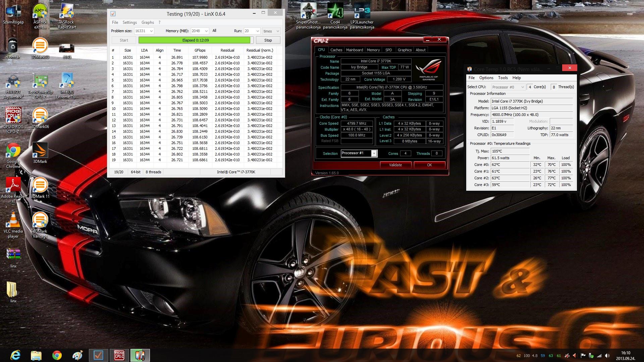Image resolution: width=644 pixels, height=362 pixels.
Task: Open the linx WinRAR archive icon
Action: 13,258
